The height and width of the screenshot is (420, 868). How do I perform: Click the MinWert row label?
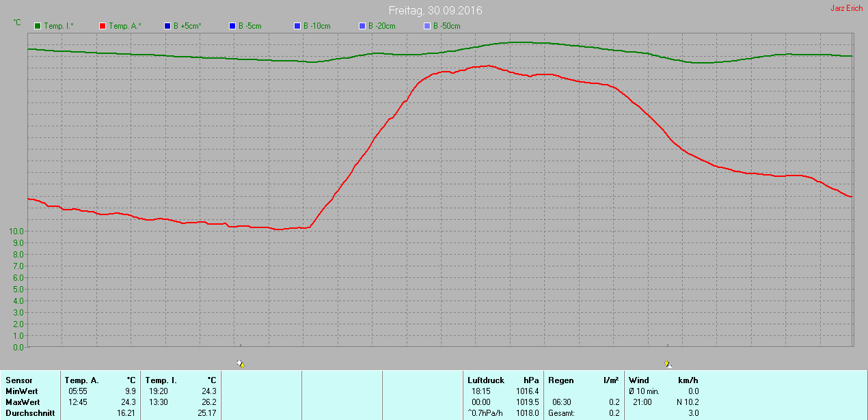pyautogui.click(x=22, y=391)
